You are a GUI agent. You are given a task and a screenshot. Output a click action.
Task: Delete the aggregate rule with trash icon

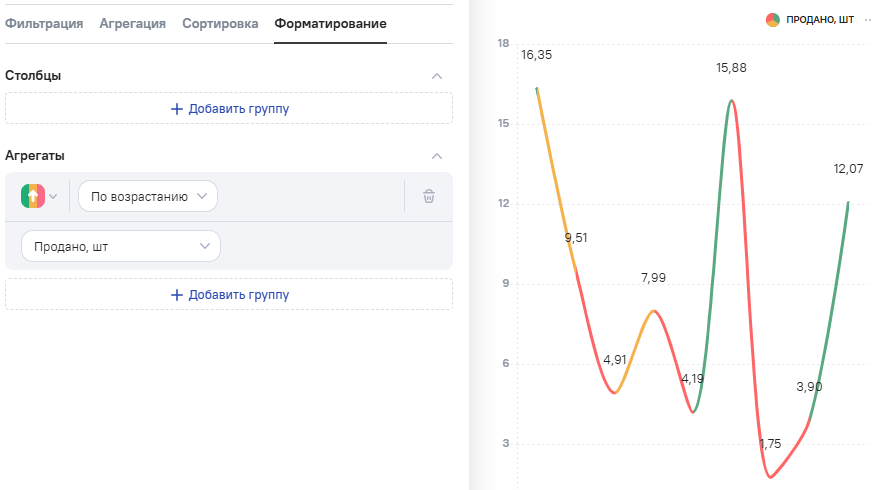pyautogui.click(x=429, y=196)
